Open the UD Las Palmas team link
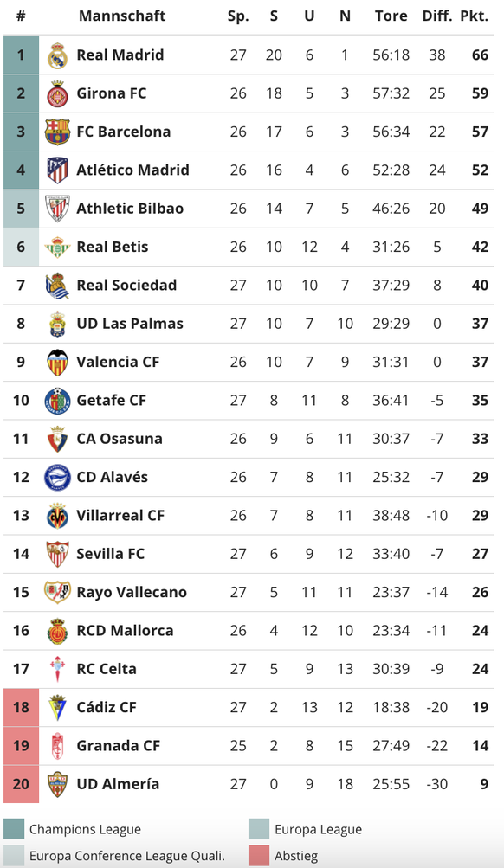 (130, 324)
